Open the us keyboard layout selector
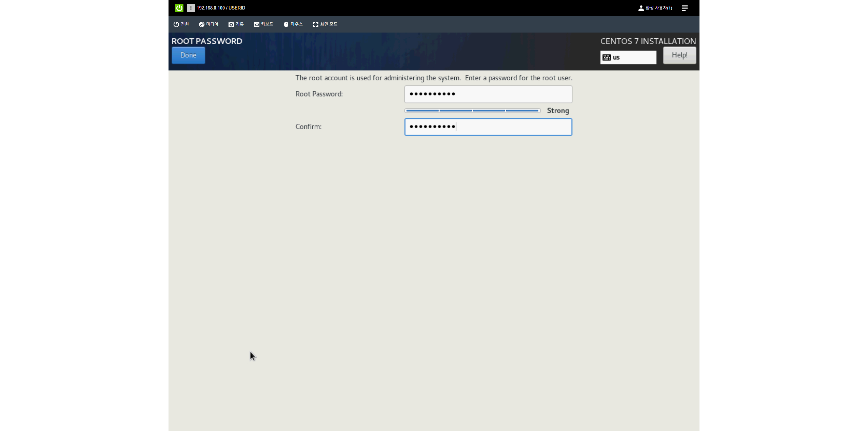Screen dimensions: 868x431 [x=628, y=57]
